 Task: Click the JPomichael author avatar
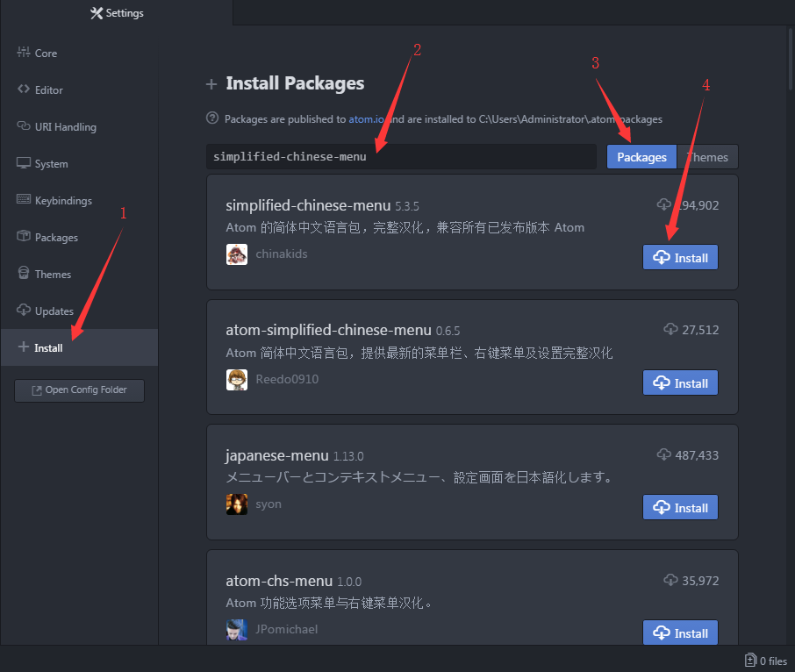coord(237,629)
